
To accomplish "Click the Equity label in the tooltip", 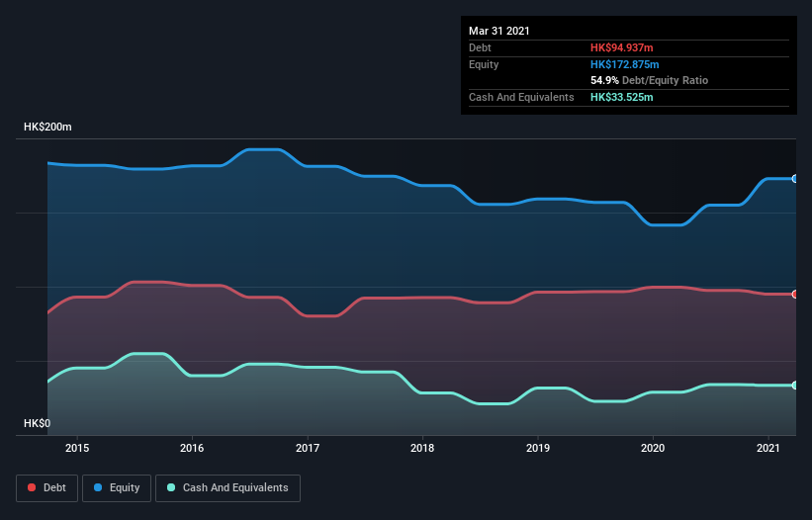I will click(484, 64).
